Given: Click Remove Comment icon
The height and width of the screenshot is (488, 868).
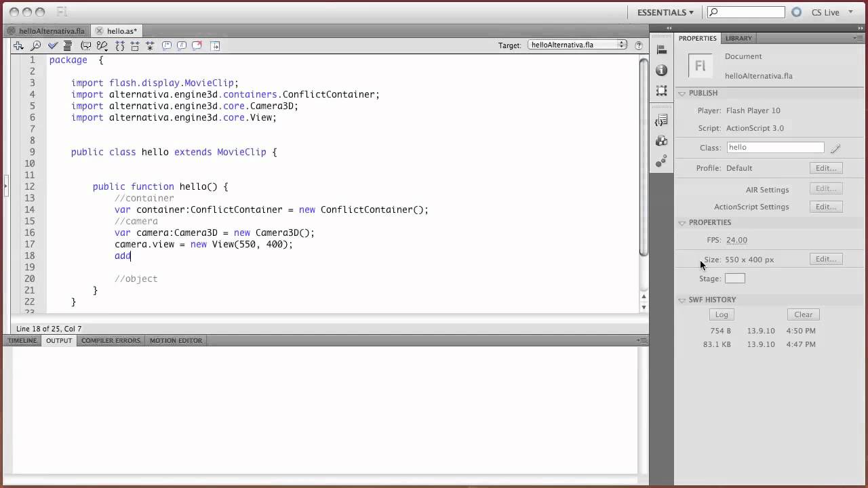Looking at the screenshot, I should pos(197,45).
